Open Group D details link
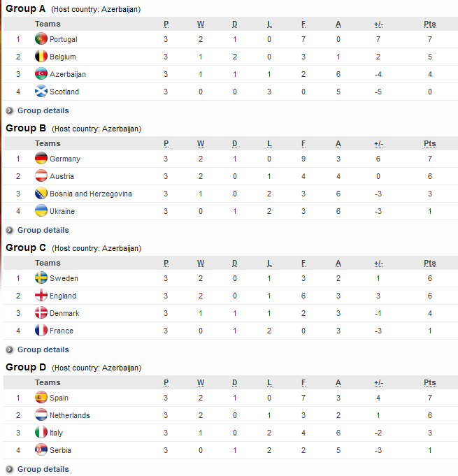Viewport: 458px width, 476px height. coord(43,469)
